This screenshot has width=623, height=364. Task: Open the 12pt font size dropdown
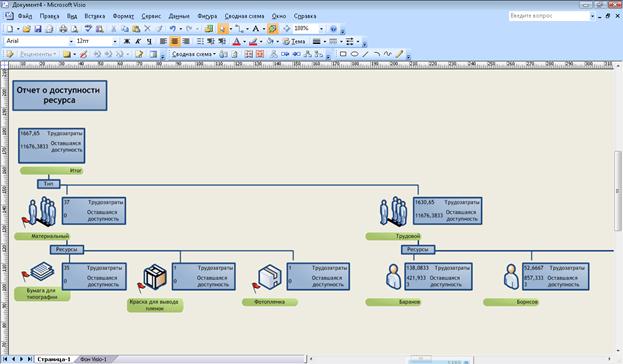point(115,41)
